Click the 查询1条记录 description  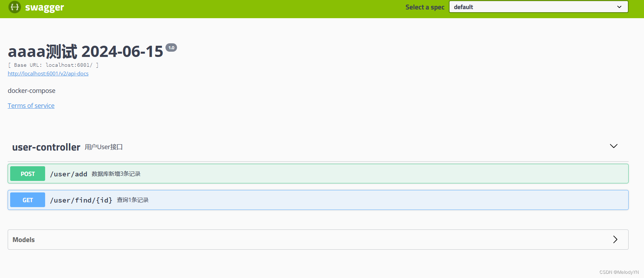click(133, 200)
